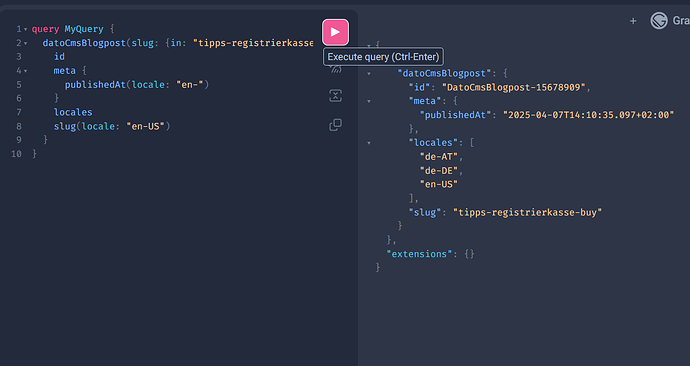Fold the meta block on line 4
The image size is (690, 366).
pyautogui.click(x=26, y=71)
